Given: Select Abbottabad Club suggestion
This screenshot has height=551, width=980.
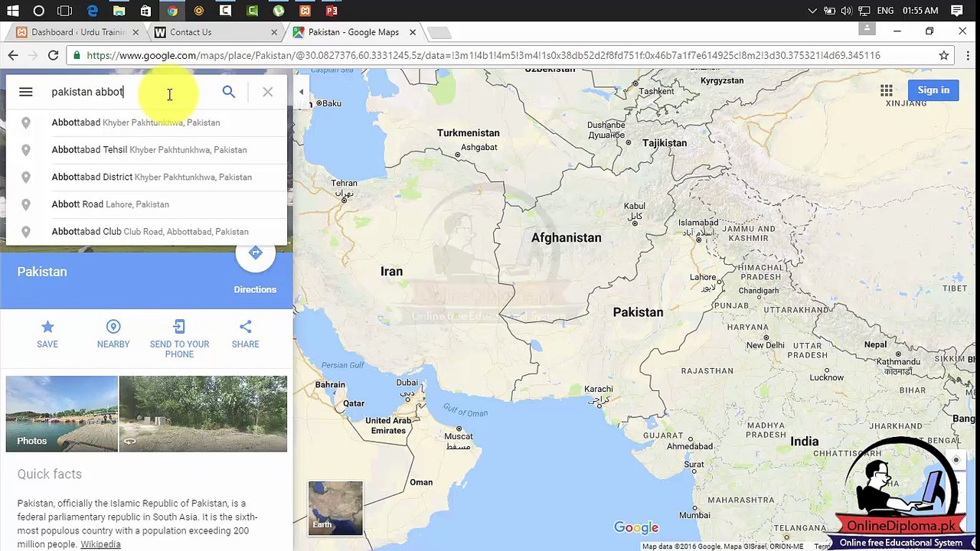Looking at the screenshot, I should point(146,231).
